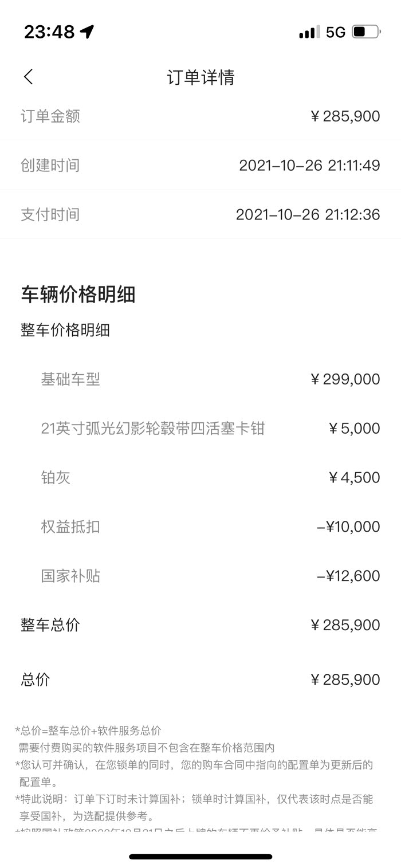Tap the cellular signal bars icon
Screen dimensions: 401x868
[309, 32]
